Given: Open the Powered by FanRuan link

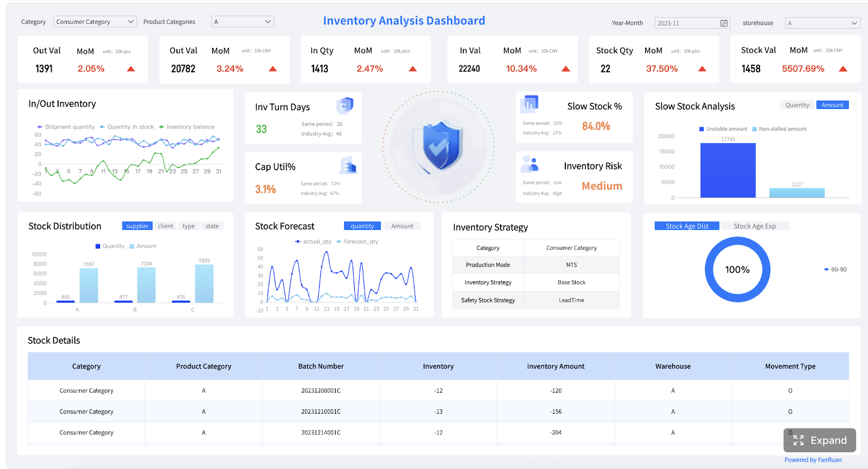Looking at the screenshot, I should (x=813, y=460).
